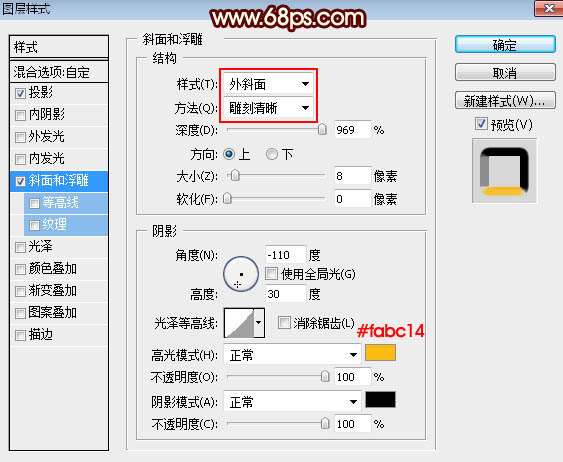Click the orange highlight color swatch

tap(381, 353)
